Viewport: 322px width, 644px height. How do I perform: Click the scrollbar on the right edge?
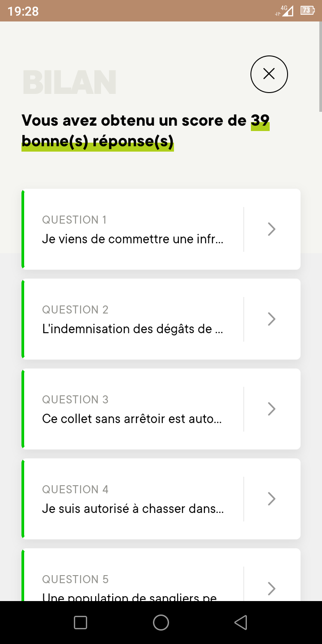click(x=320, y=67)
